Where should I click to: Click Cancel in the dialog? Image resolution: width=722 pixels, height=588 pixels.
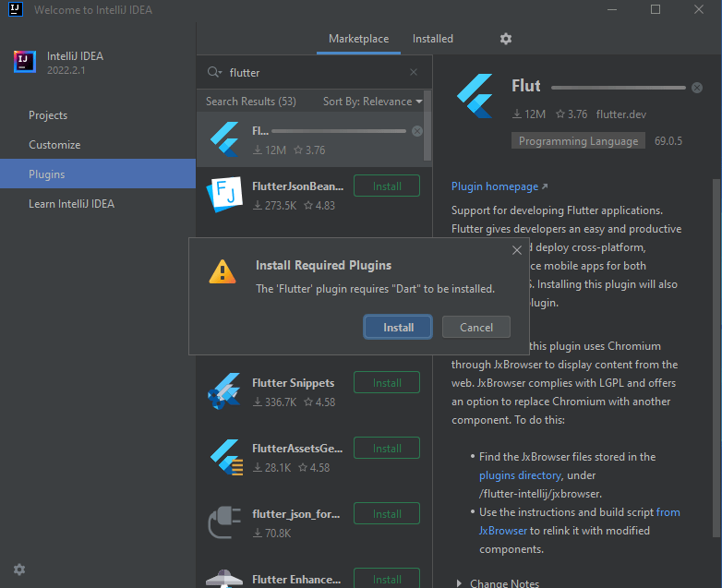point(476,328)
